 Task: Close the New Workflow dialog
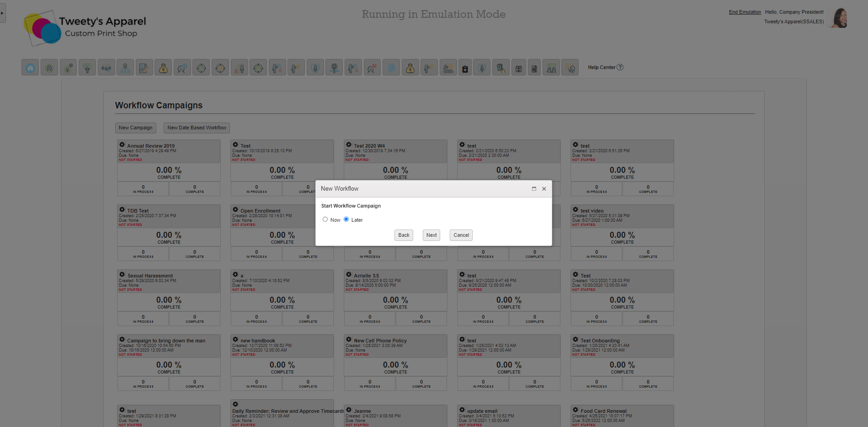point(544,189)
